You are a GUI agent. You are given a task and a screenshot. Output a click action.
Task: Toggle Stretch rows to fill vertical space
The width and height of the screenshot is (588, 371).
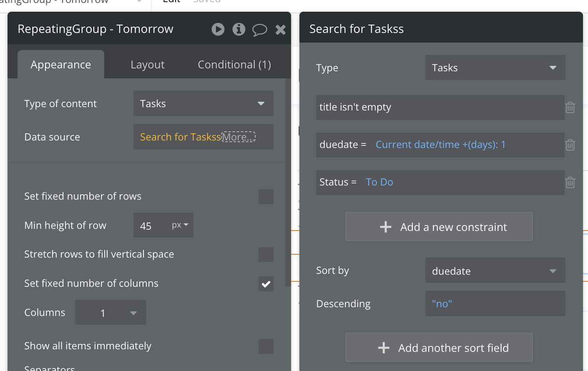[x=266, y=255]
